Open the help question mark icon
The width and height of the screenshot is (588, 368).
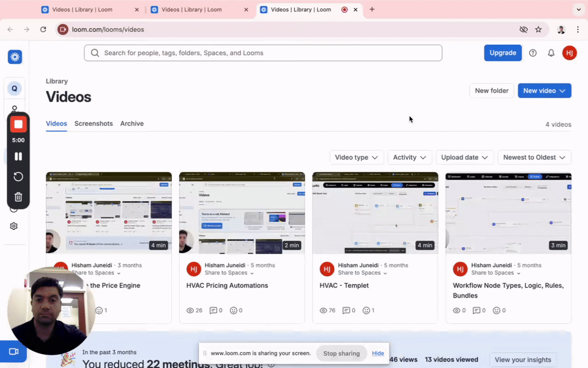tap(532, 53)
